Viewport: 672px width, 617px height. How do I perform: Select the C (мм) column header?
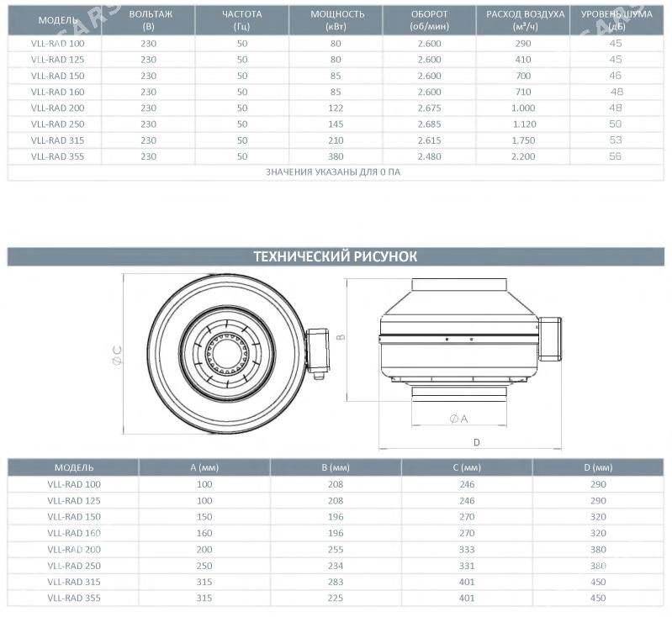pos(467,467)
